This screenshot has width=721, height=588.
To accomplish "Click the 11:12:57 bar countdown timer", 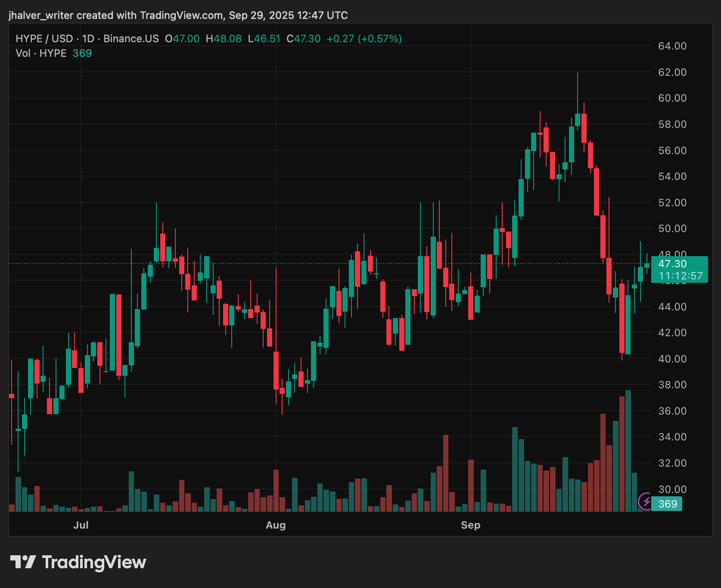I will pos(682,276).
